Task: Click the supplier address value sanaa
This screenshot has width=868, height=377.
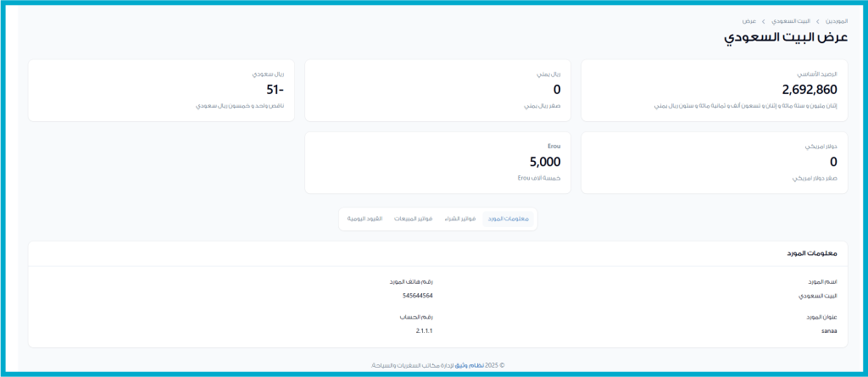Action: [830, 330]
